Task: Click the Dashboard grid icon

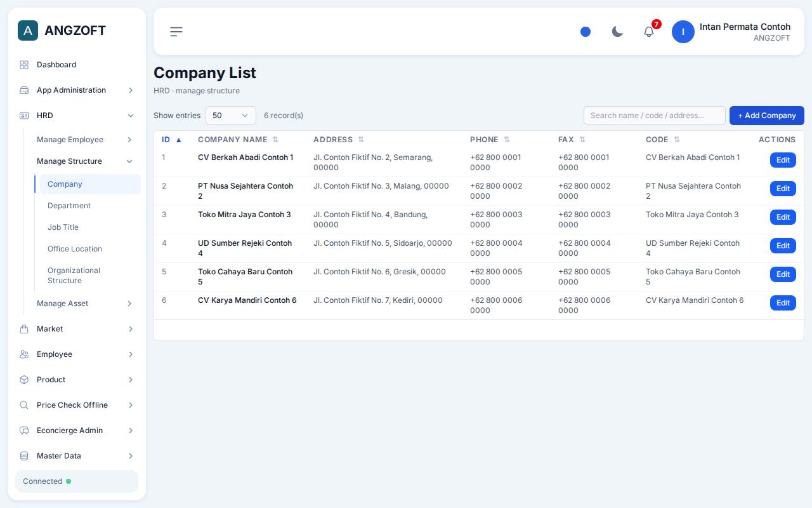Action: (x=24, y=65)
